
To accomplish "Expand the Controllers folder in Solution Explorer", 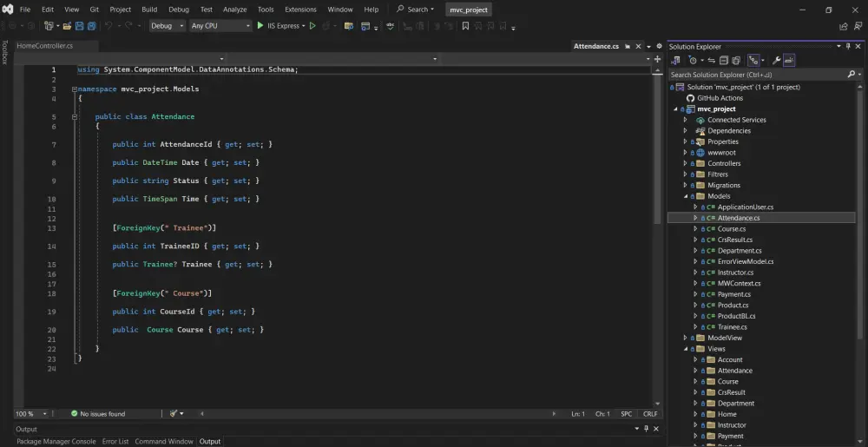I will point(685,163).
